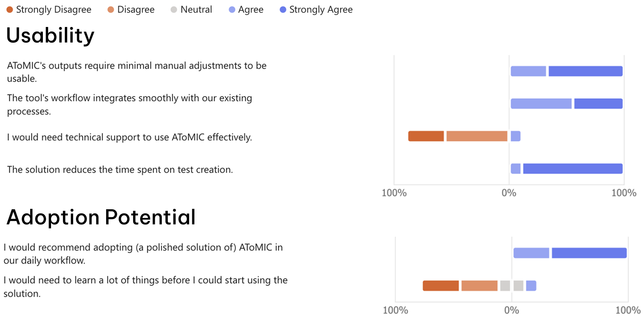Click the 0% axis label under Usability chart
Image resolution: width=644 pixels, height=320 pixels.
coord(509,193)
